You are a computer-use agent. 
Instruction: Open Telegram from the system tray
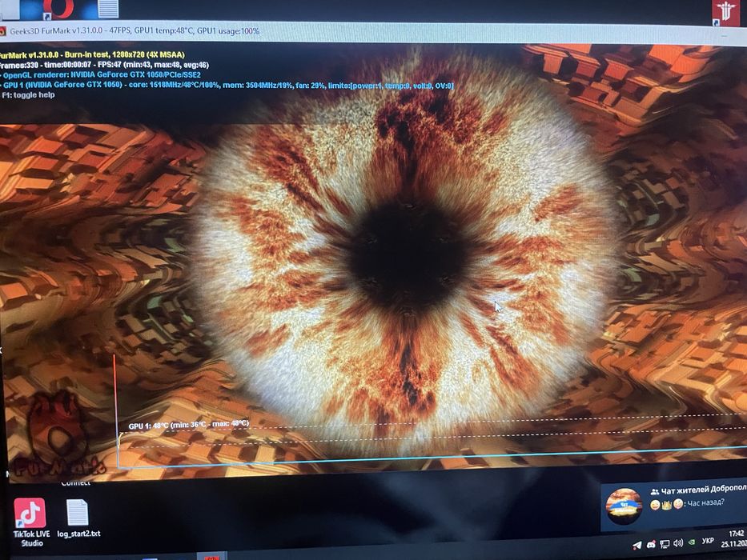coord(637,545)
